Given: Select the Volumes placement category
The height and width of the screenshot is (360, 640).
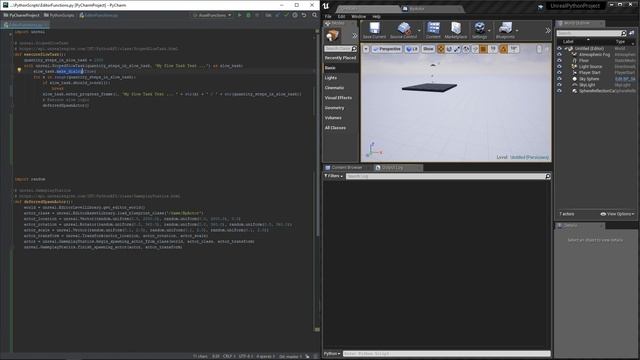Looking at the screenshot, I should [x=340, y=118].
